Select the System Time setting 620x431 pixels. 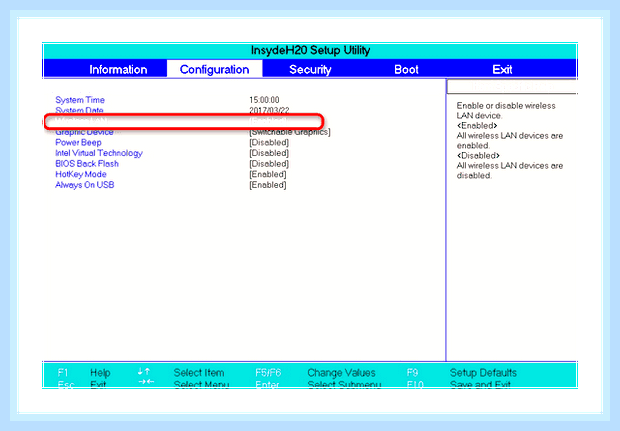tap(80, 100)
